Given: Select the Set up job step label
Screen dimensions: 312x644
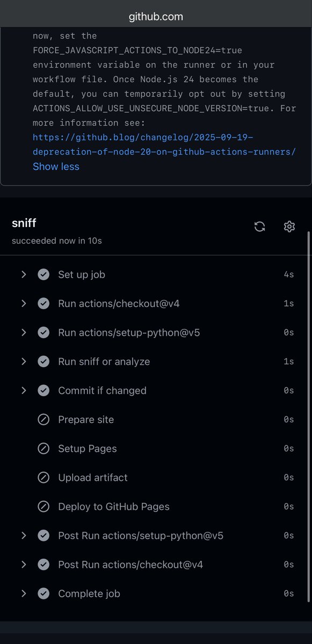Looking at the screenshot, I should click(82, 275).
